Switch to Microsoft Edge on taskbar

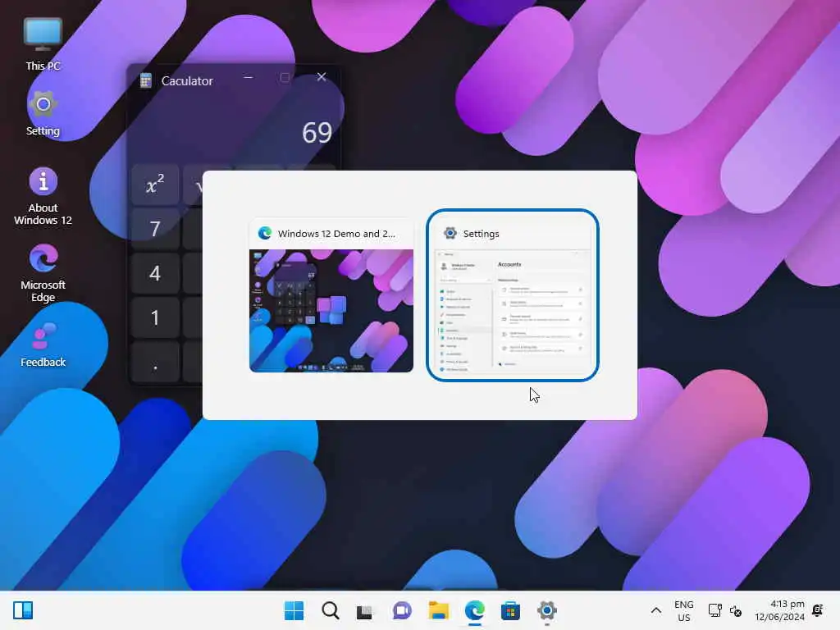pyautogui.click(x=475, y=610)
